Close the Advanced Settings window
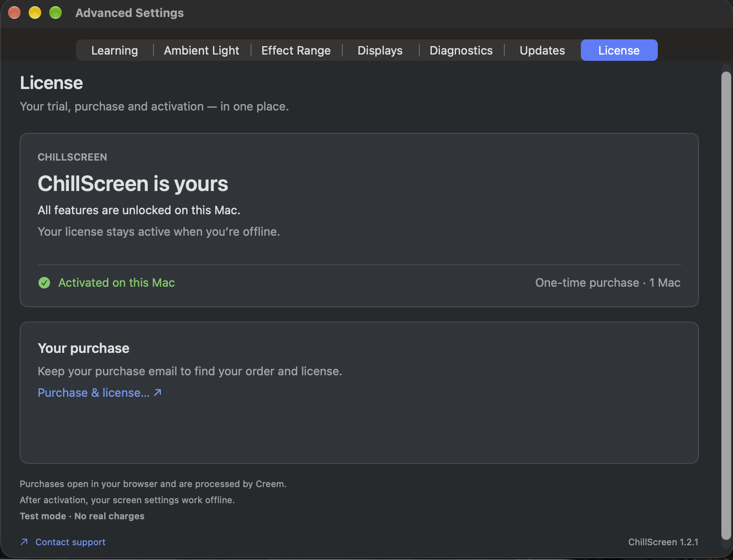 click(x=14, y=13)
